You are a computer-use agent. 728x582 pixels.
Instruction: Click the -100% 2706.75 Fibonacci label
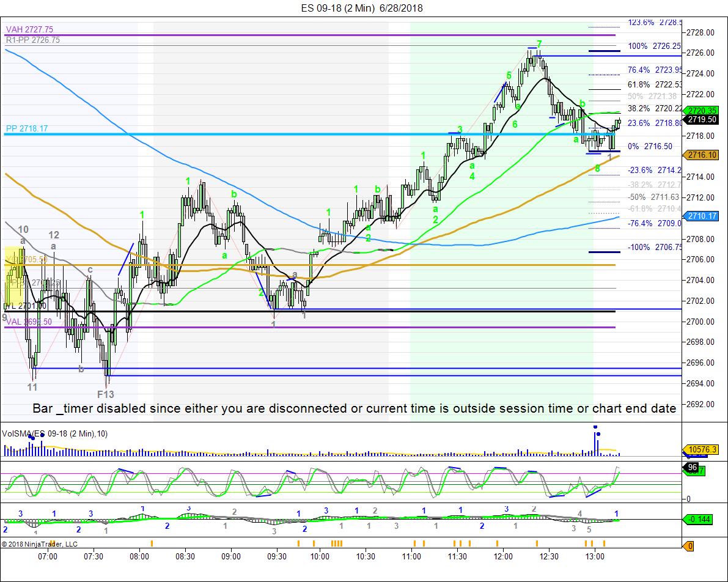click(655, 247)
